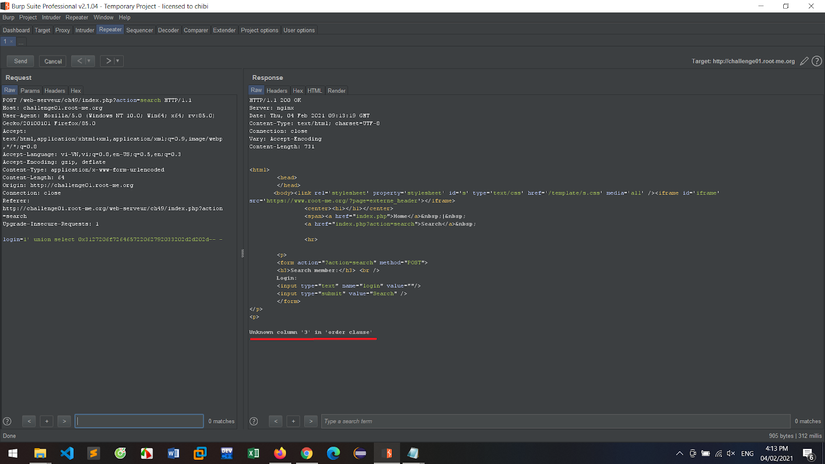Go to previous request in history
Viewport: 825px width, 464px height.
coord(79,61)
